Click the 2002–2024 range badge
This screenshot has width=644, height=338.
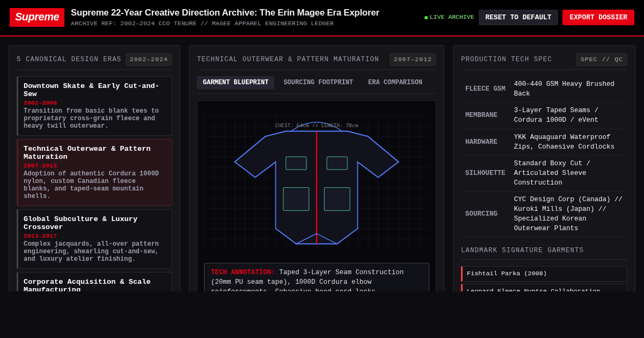[149, 60]
